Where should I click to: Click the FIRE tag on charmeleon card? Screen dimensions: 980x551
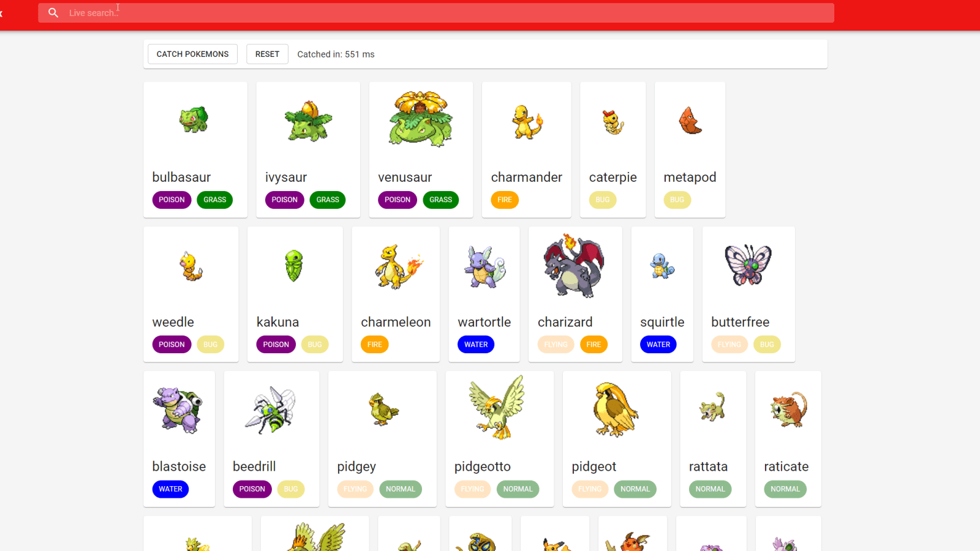375,345
